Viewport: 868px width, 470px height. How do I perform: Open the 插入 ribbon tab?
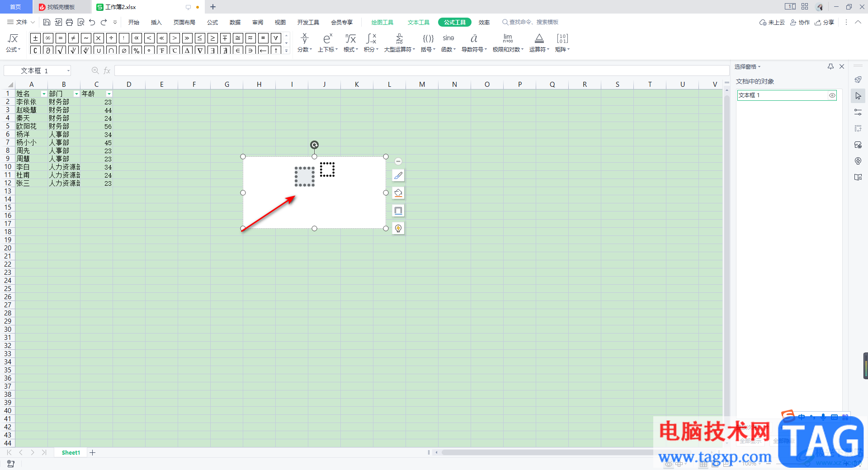click(x=156, y=22)
